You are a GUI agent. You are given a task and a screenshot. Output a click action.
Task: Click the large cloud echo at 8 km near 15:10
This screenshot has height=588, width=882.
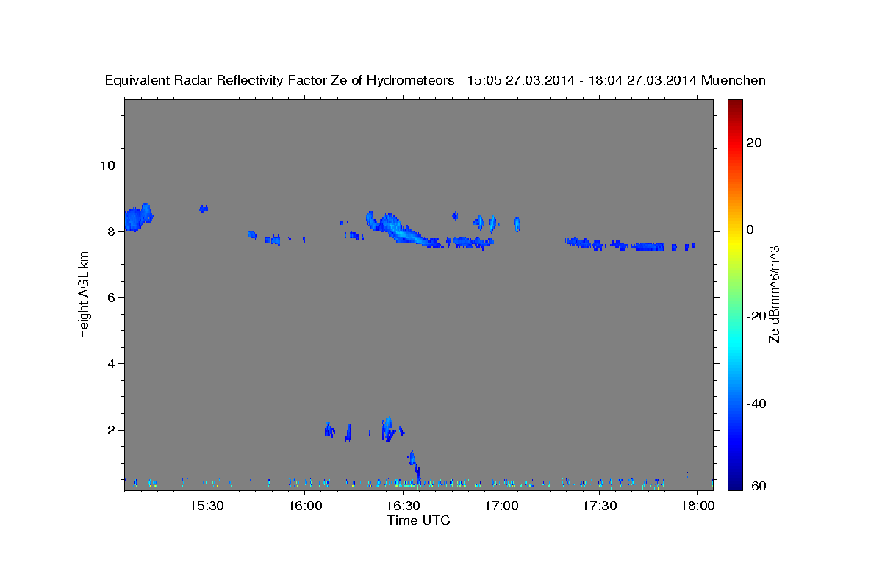click(x=137, y=218)
